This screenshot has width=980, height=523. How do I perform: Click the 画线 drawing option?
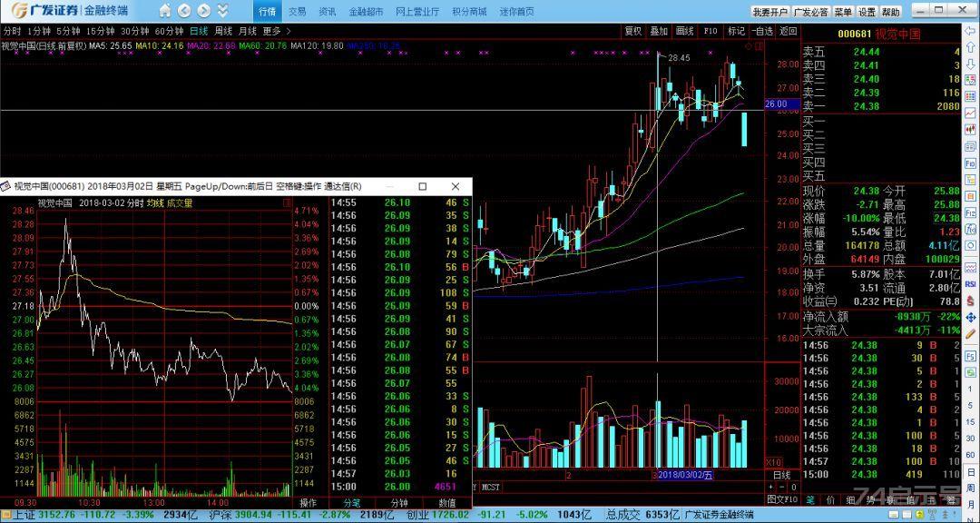click(x=685, y=31)
